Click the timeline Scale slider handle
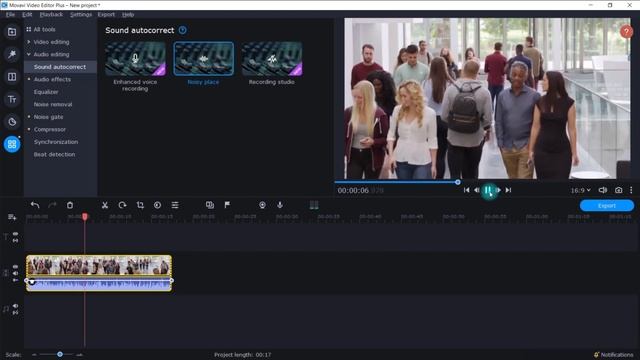 coord(60,354)
